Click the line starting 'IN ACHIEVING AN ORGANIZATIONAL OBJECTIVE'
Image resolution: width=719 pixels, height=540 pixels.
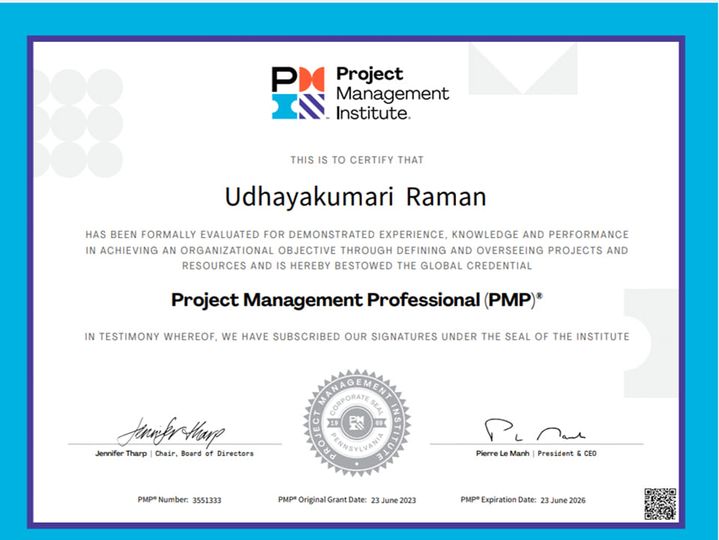point(357,250)
